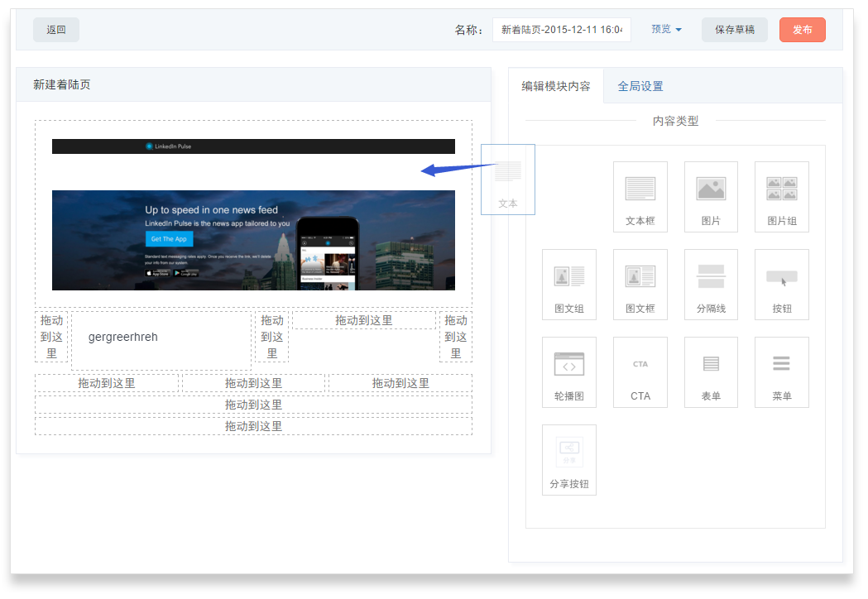Select the CTA module
This screenshot has height=599, width=868.
640,372
